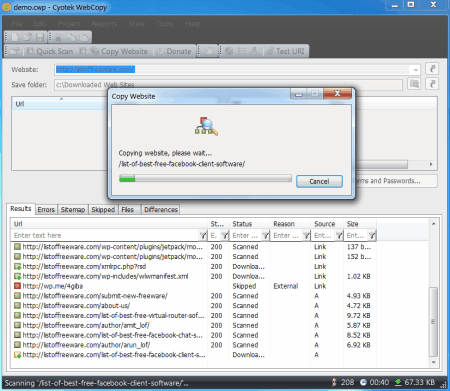This screenshot has height=391, width=450.
Task: Open the File menu
Action: 17,24
